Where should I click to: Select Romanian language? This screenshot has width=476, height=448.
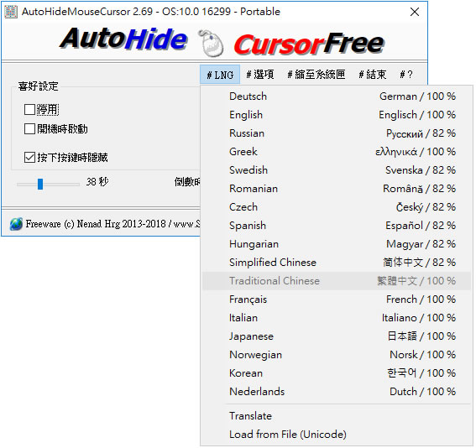337,189
